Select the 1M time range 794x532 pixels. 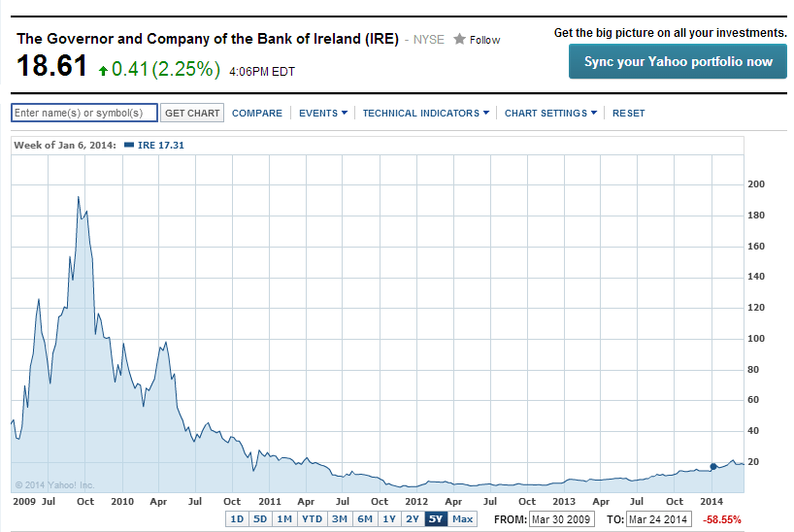pyautogui.click(x=284, y=518)
